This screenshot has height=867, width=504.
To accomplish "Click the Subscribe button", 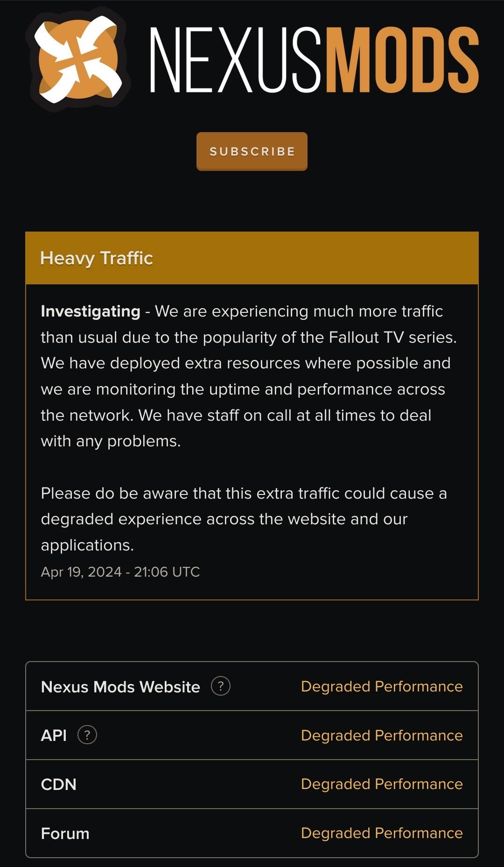I will pos(252,151).
